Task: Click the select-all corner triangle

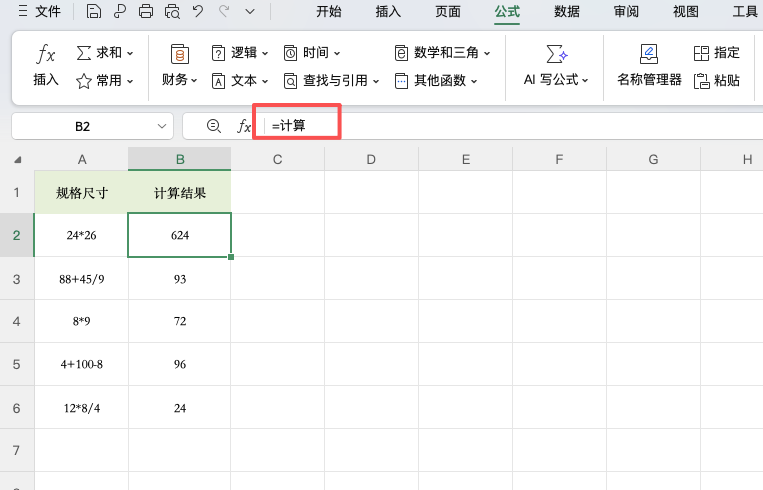Action: (18, 160)
